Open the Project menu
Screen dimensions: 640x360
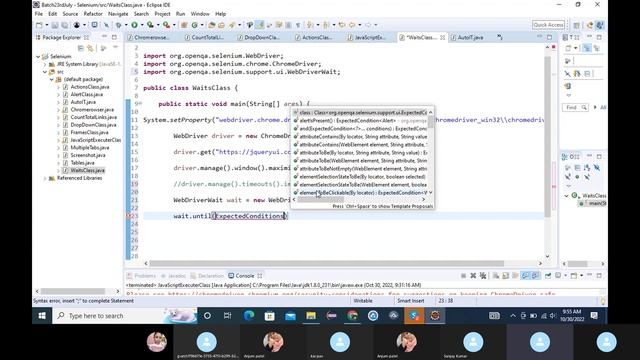click(162, 14)
